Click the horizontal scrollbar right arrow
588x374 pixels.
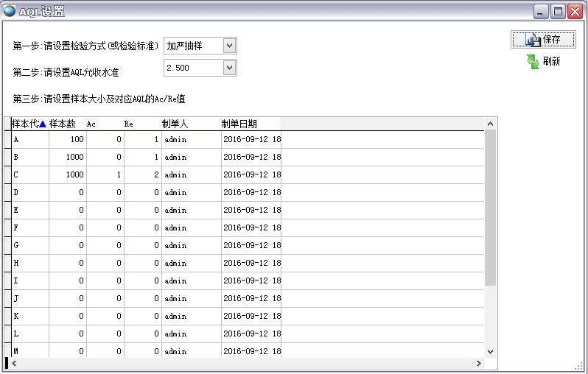click(x=479, y=363)
